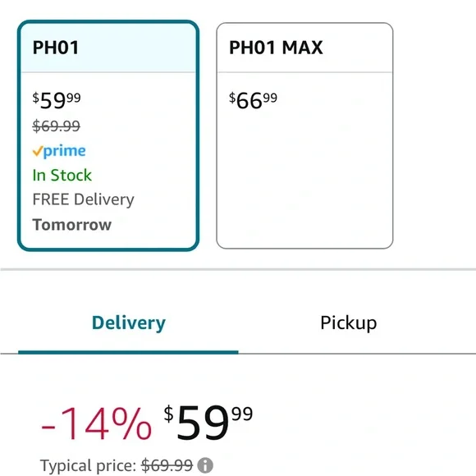This screenshot has width=476, height=476.
Task: Click the struck-through $69.99 typical price
Action: [167, 465]
